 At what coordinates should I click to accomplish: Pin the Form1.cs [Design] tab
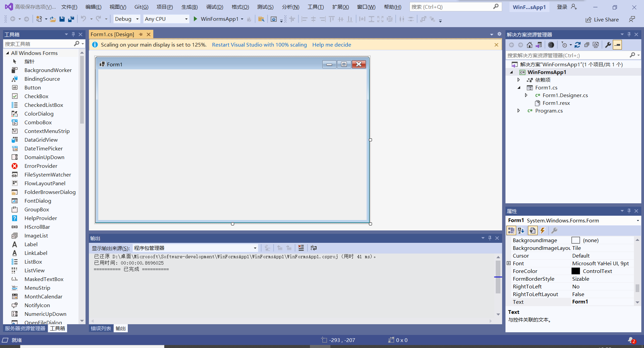click(141, 34)
